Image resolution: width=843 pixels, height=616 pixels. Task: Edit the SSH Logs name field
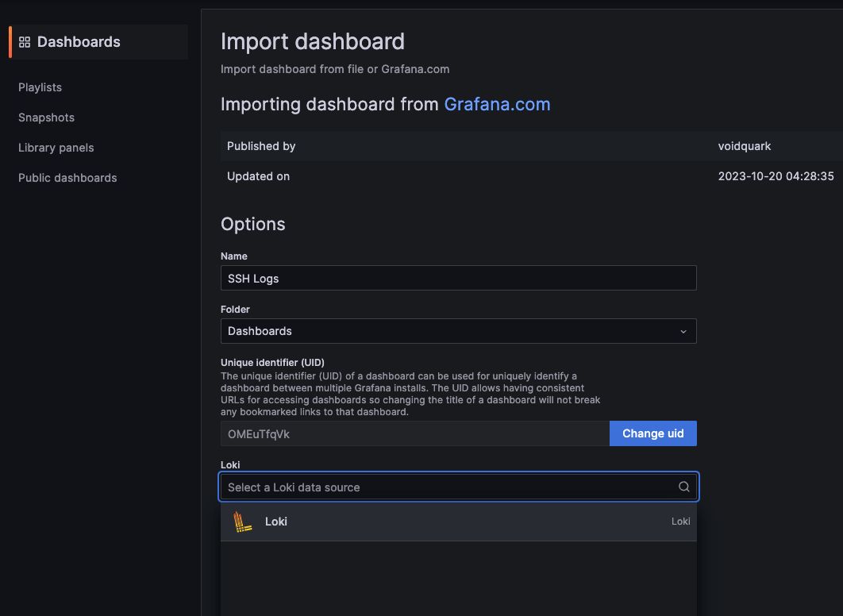[458, 278]
